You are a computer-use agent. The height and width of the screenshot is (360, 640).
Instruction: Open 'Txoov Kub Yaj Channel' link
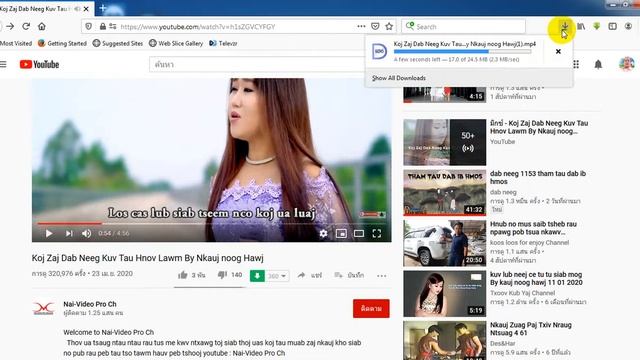522,293
